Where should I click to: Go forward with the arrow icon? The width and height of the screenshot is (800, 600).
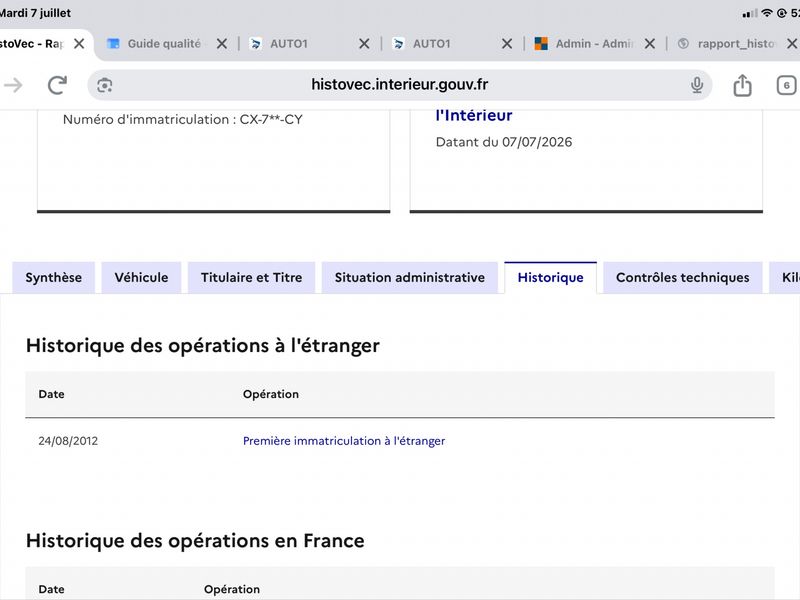click(x=14, y=85)
